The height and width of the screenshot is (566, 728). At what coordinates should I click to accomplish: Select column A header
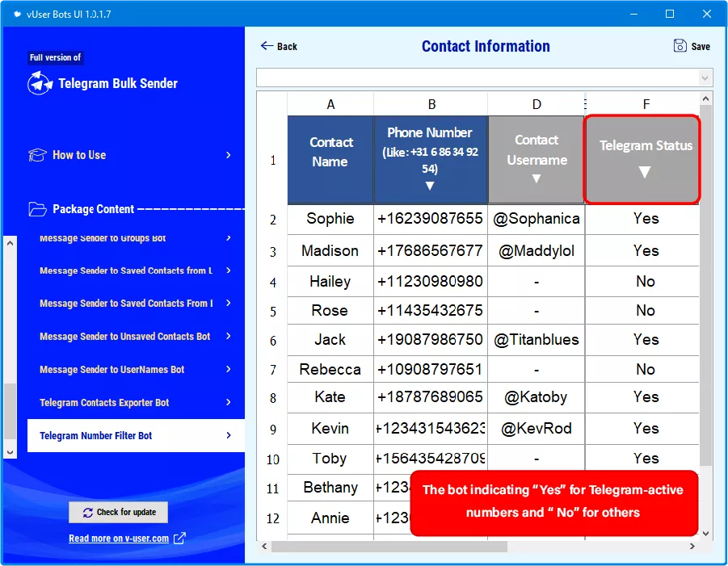click(x=330, y=104)
